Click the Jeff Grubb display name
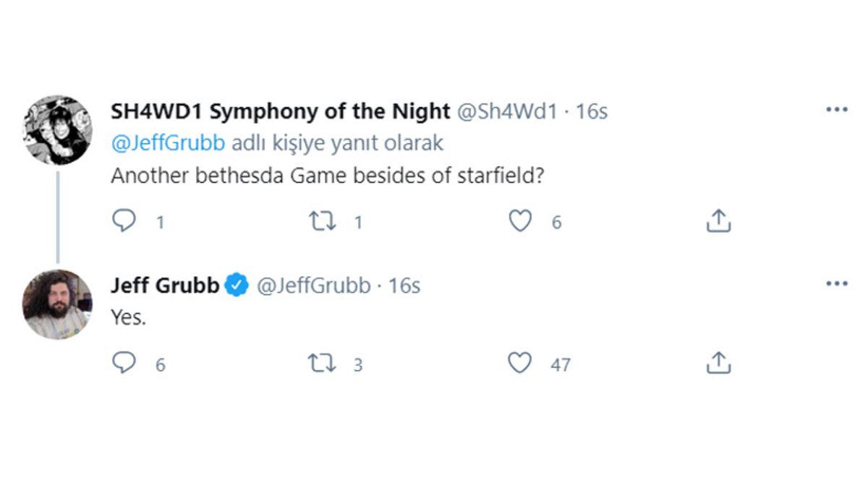The height and width of the screenshot is (488, 868). (164, 286)
